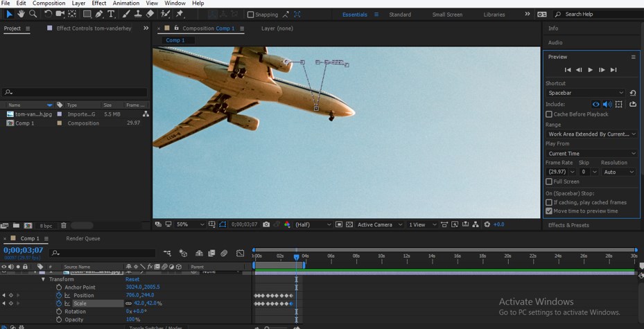Click the reset exposure icon
Screen dimensions: 644x329
(x=487, y=224)
